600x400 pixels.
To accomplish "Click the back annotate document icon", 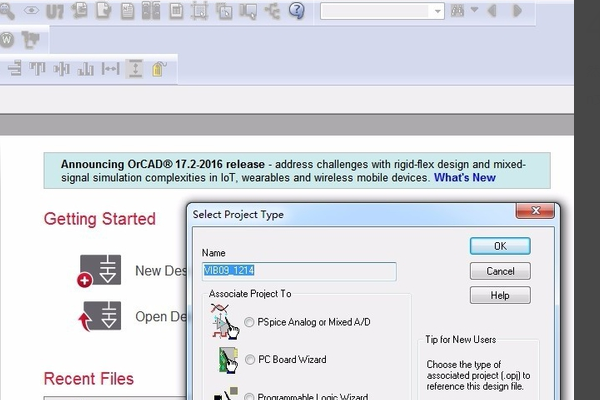I will 79,11.
